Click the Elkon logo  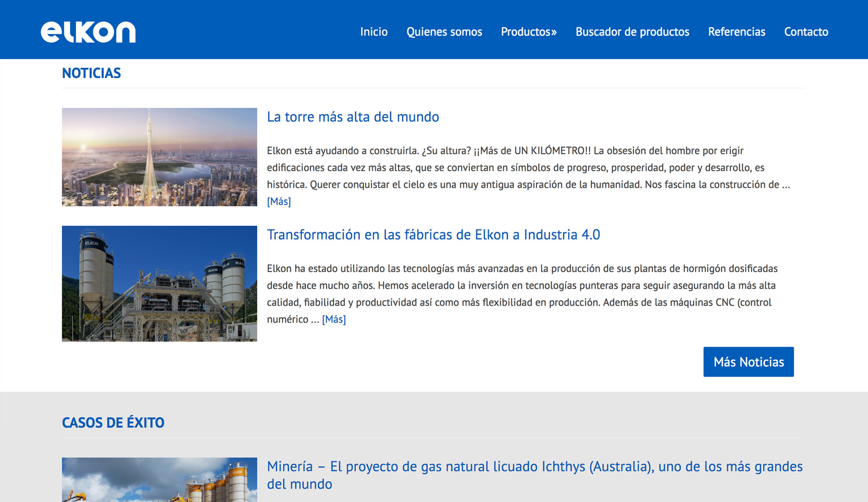coord(88,32)
